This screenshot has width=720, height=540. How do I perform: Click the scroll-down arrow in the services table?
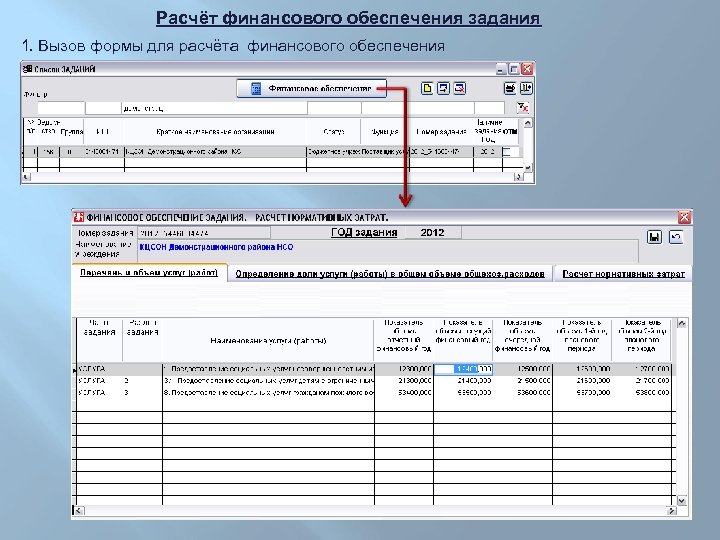(682, 501)
